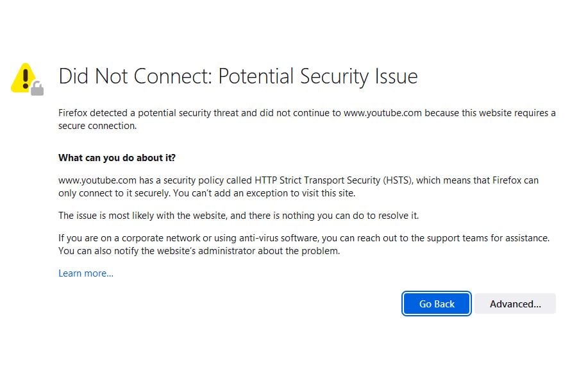Click "www.youtube.com" in the first paragraph
The width and height of the screenshot is (588, 369).
tap(382, 113)
